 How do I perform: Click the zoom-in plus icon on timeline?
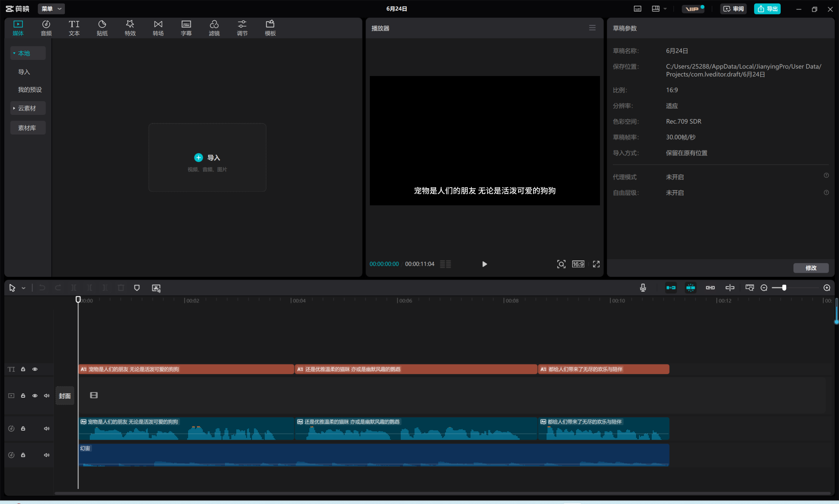click(827, 288)
